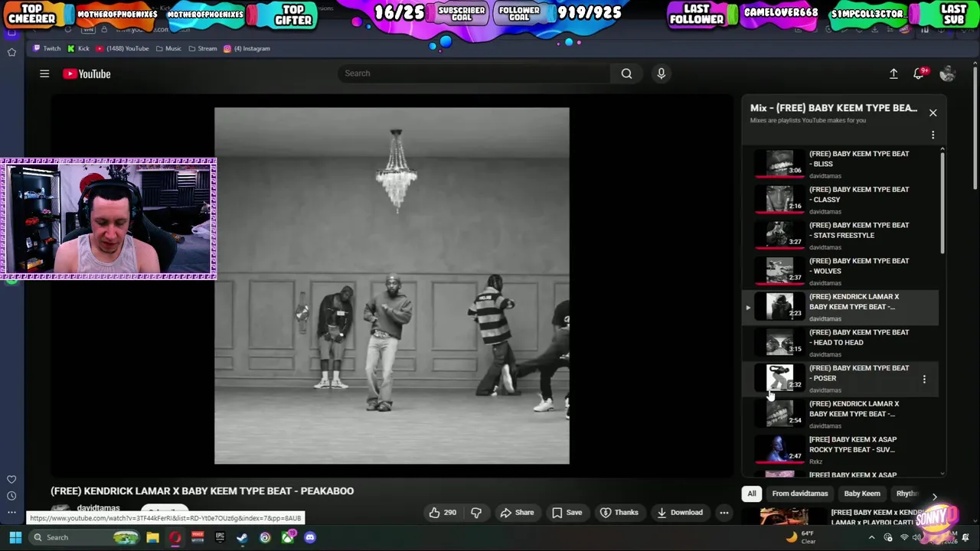Open the Mix playlist three-dot options
This screenshot has height=551, width=980.
coord(933,135)
